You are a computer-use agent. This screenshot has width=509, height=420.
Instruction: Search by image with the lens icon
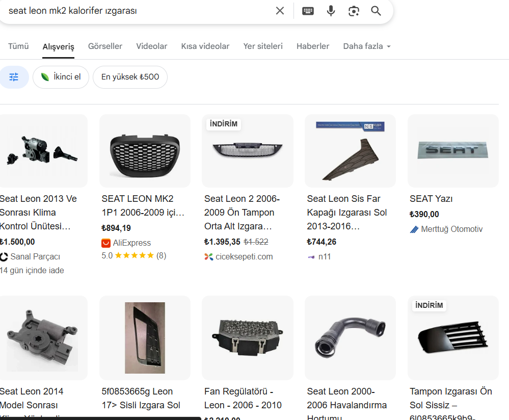[x=354, y=11]
